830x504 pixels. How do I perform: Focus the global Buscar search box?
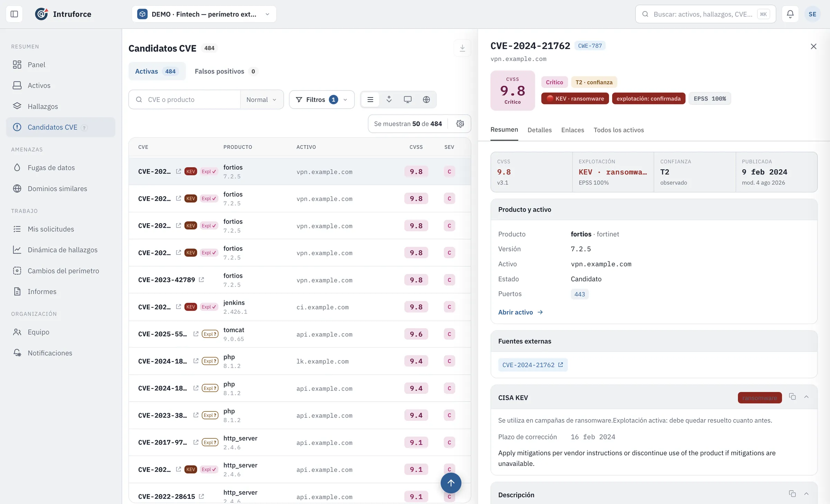705,14
